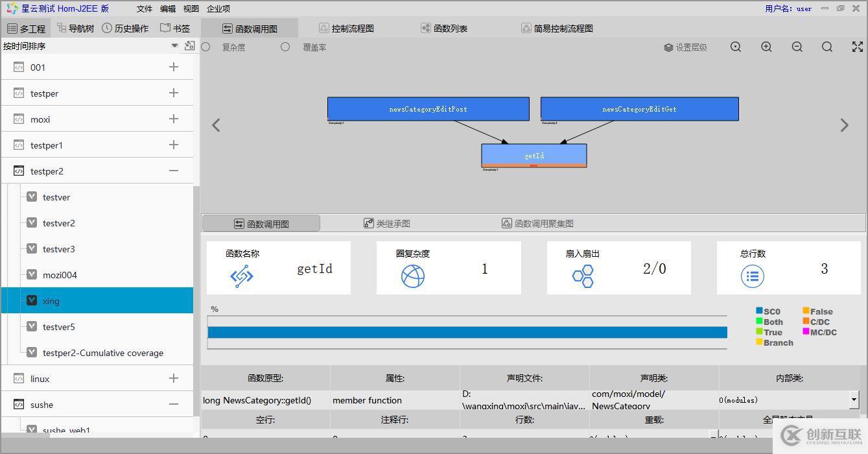
Task: Select the 复杂度 radio button
Action: click(205, 47)
